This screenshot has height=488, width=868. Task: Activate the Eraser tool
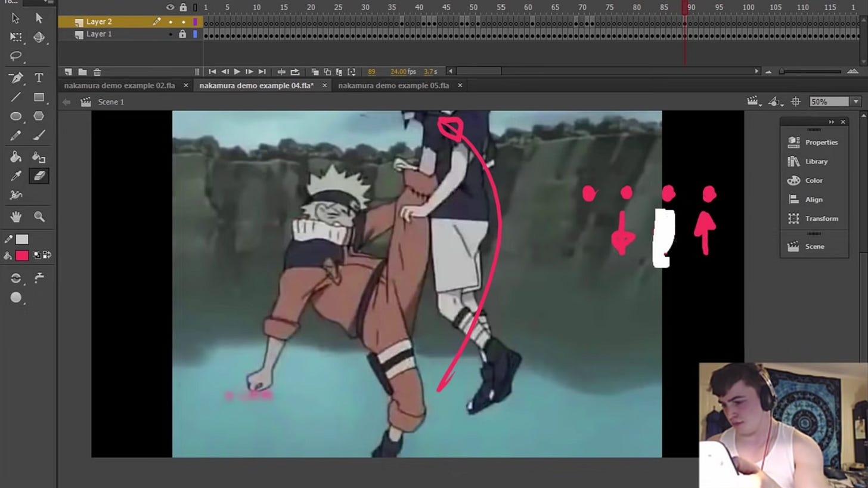click(x=39, y=176)
